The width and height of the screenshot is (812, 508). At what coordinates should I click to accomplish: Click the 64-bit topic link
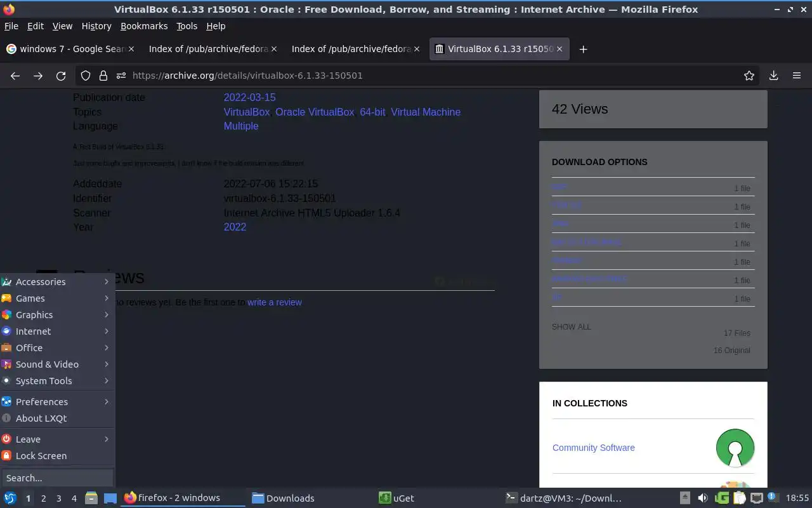[x=372, y=112]
